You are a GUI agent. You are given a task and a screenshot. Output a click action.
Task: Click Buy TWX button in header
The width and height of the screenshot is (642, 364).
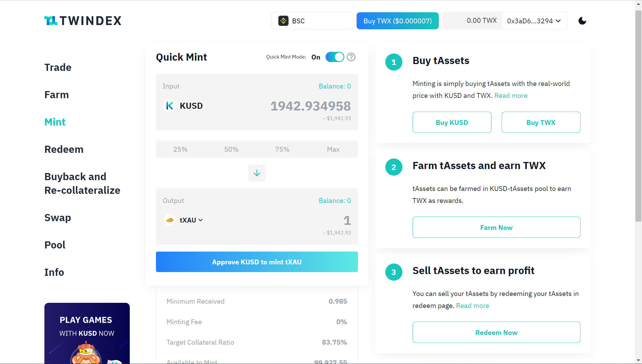click(x=397, y=20)
